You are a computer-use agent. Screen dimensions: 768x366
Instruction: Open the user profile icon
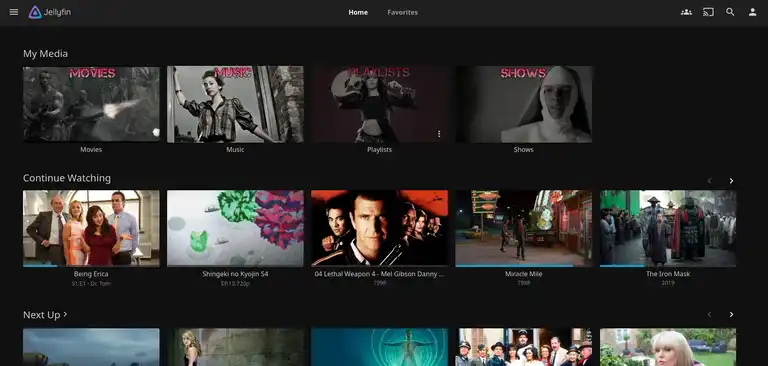click(x=752, y=12)
